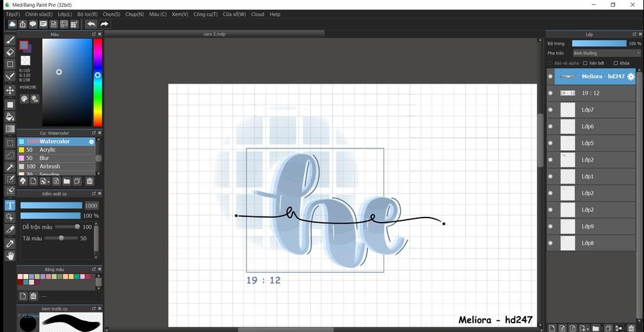The height and width of the screenshot is (332, 644).
Task: Select the Text tool
Action: (x=10, y=205)
